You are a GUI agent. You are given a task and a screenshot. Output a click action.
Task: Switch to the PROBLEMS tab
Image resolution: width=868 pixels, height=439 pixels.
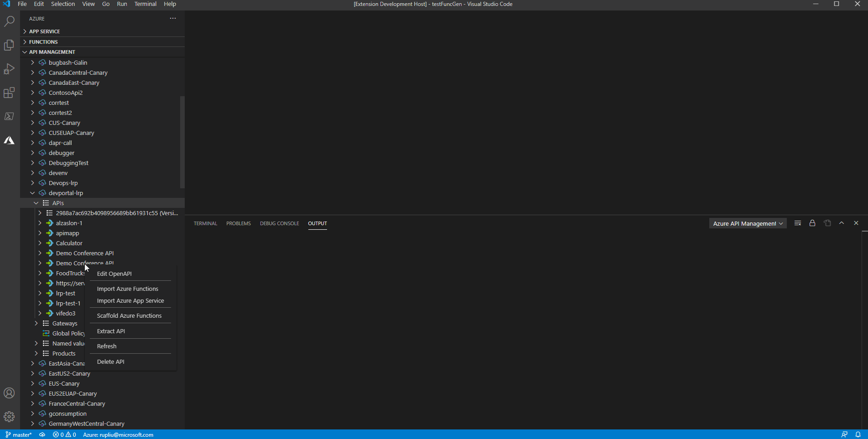(239, 223)
